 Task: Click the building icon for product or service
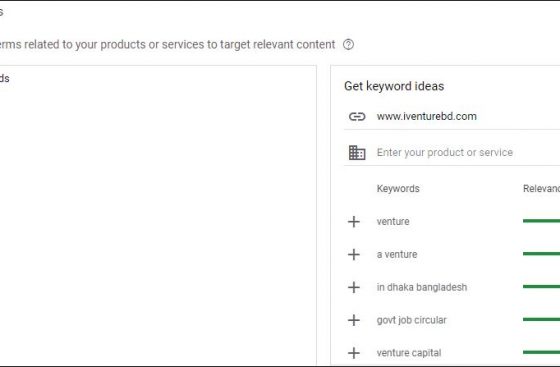pos(357,153)
